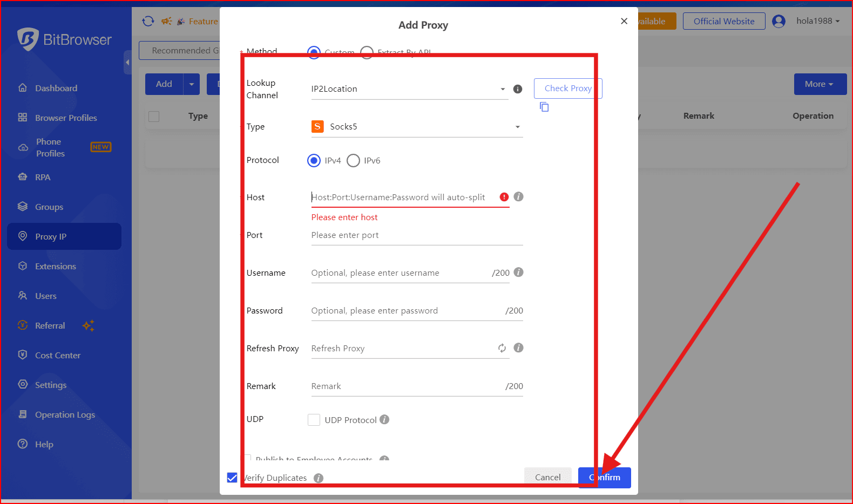Close the Add Proxy dialog
Screen dimensions: 853x504
click(x=624, y=21)
